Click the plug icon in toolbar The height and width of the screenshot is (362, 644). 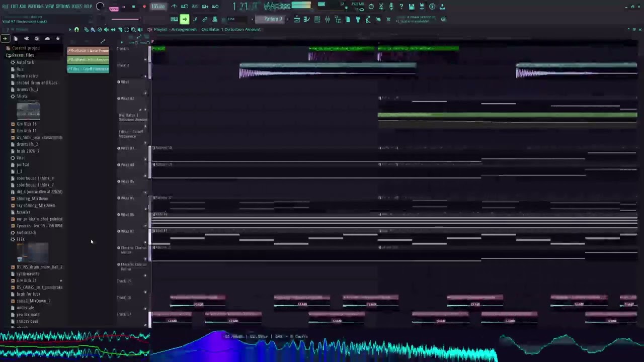[x=358, y=19]
